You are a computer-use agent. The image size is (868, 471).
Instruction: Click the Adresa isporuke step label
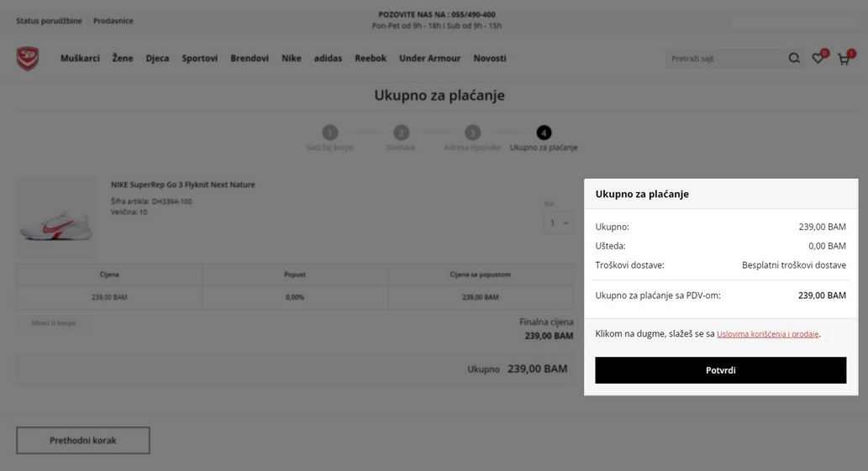pos(472,148)
